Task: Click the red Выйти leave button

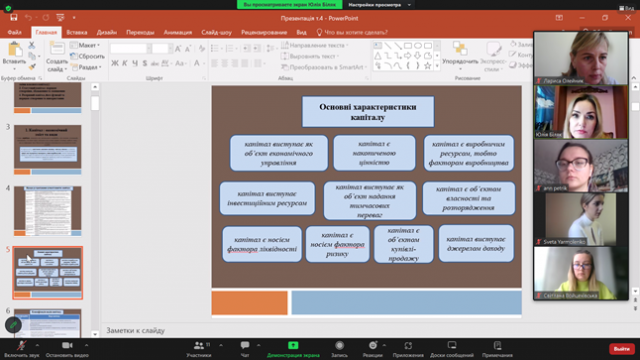Action: 622,349
